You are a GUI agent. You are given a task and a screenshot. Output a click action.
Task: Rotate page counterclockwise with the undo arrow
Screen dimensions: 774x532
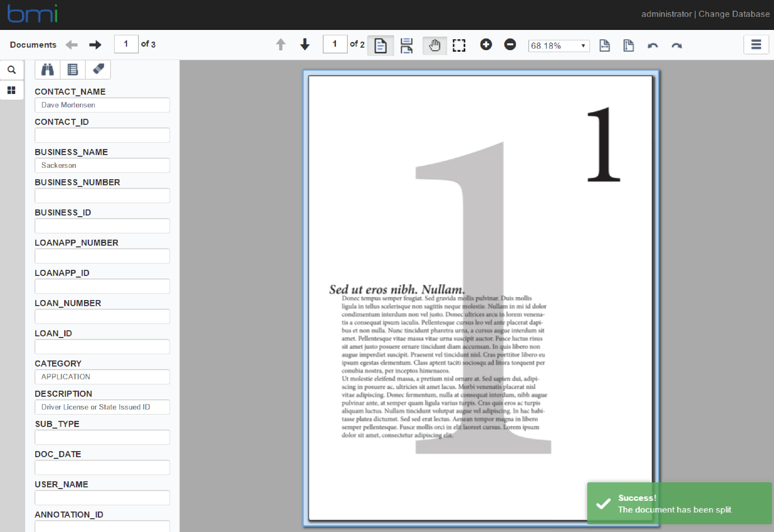[653, 45]
